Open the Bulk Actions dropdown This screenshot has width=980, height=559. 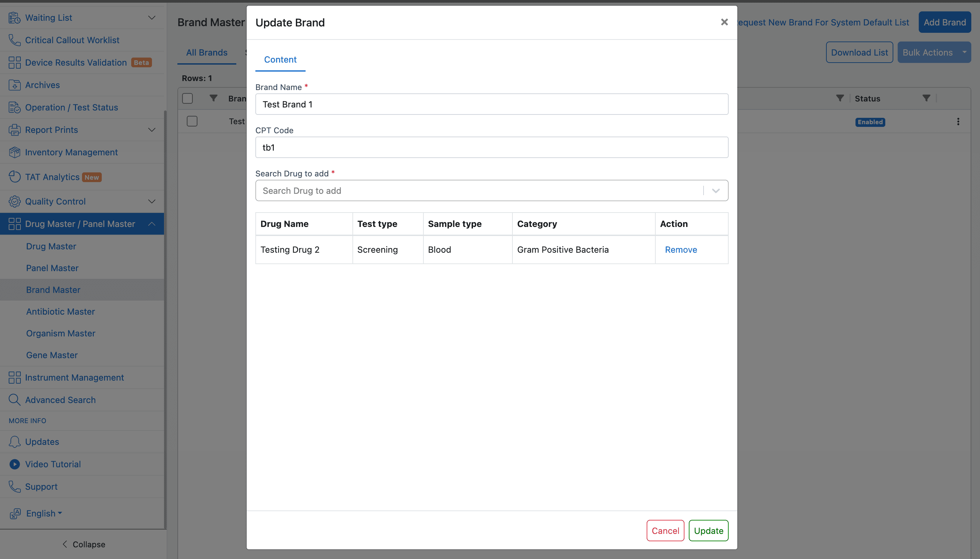[934, 53]
